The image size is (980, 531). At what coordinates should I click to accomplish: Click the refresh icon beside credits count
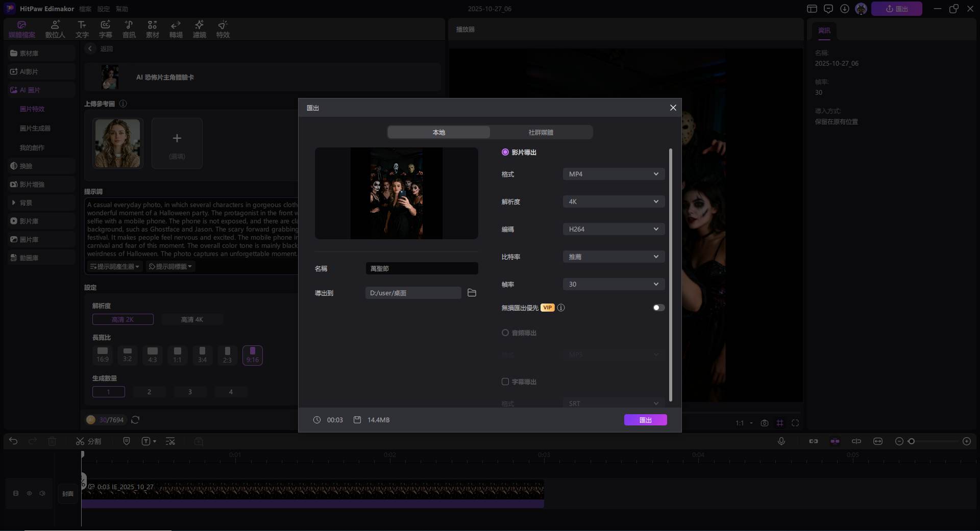point(135,420)
